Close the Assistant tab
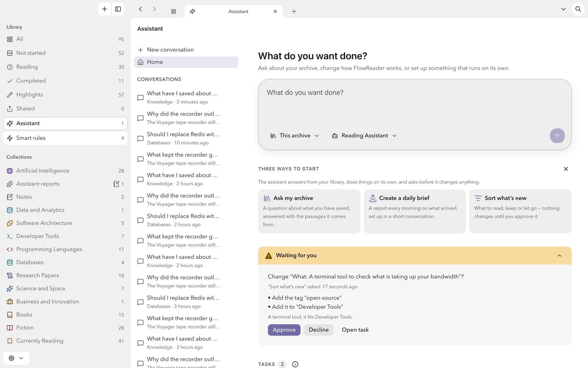The width and height of the screenshot is (588, 368). point(275,11)
